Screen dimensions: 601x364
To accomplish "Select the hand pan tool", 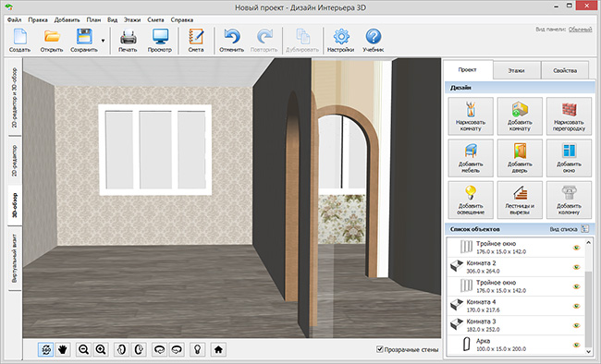I will point(63,349).
